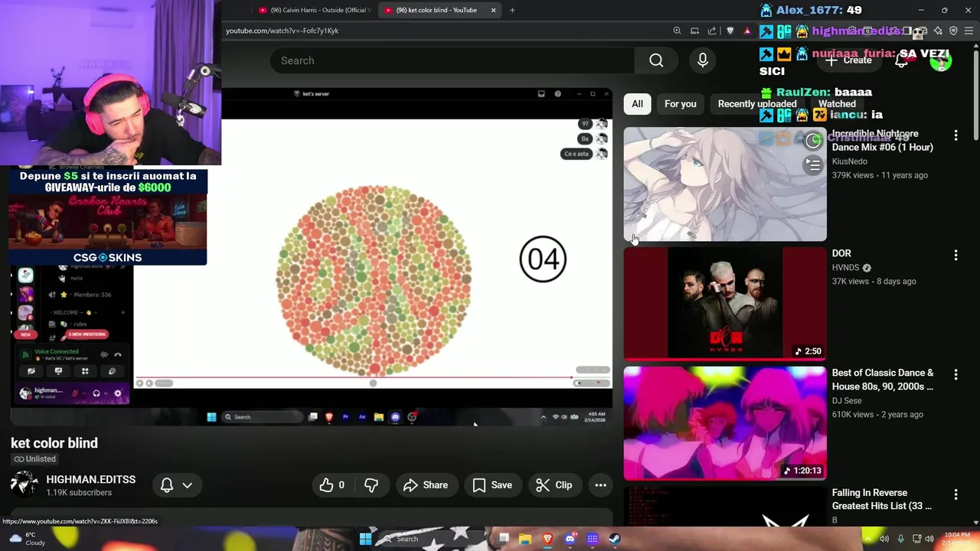
Task: Close the ket color blind tab
Action: [494, 10]
